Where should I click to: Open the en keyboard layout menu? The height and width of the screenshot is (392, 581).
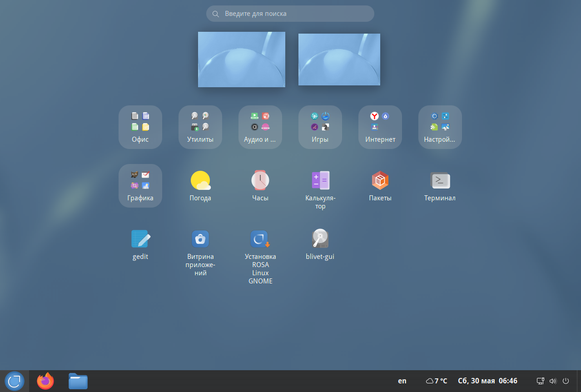click(x=402, y=381)
